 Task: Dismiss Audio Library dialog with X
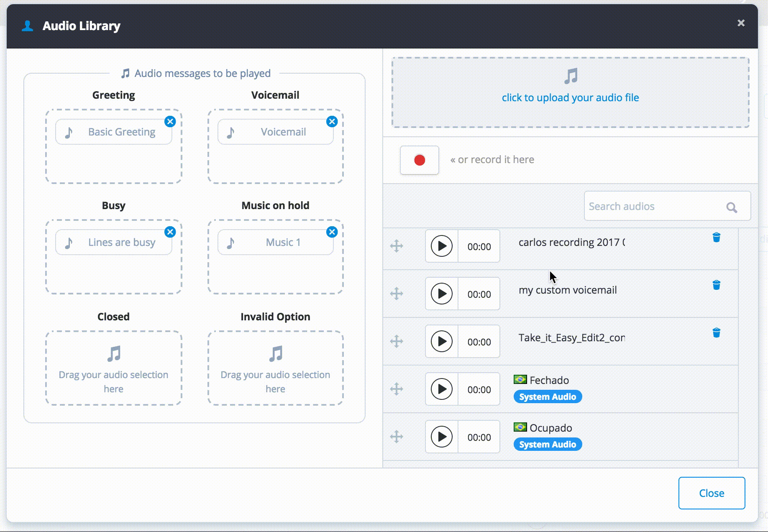tap(741, 23)
